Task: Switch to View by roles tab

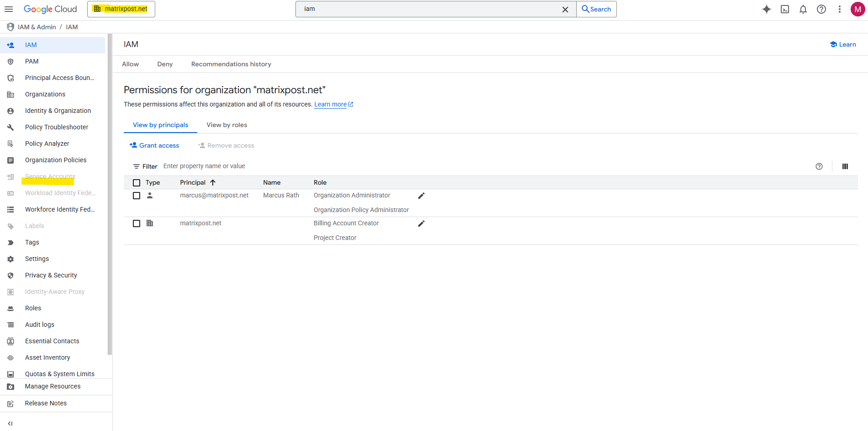Action: [x=226, y=125]
